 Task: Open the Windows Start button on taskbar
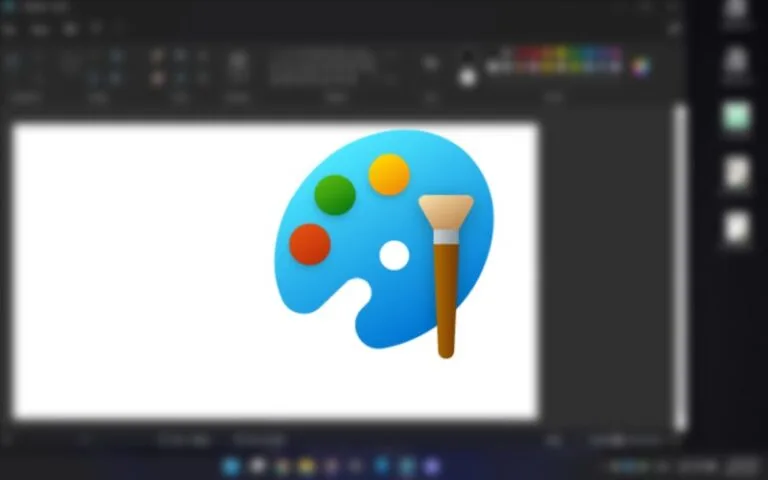[231, 466]
